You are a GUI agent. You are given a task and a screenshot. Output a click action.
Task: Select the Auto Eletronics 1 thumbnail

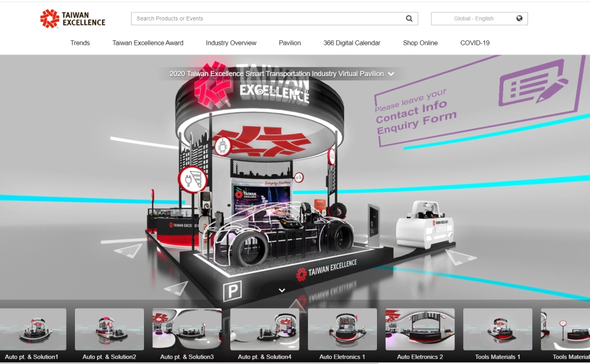342,330
